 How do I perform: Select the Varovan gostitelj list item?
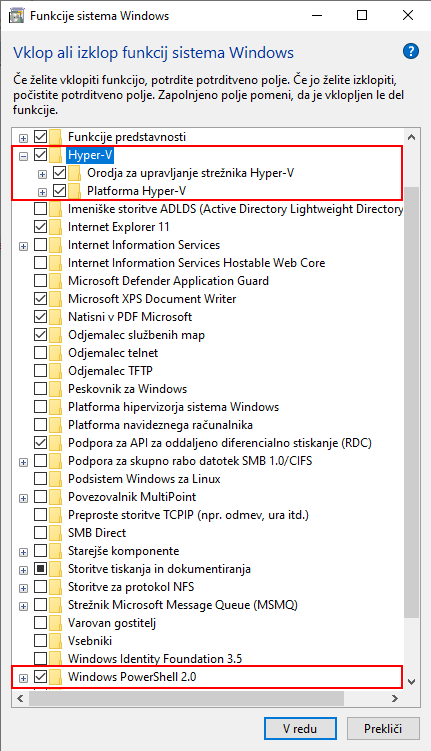[112, 623]
